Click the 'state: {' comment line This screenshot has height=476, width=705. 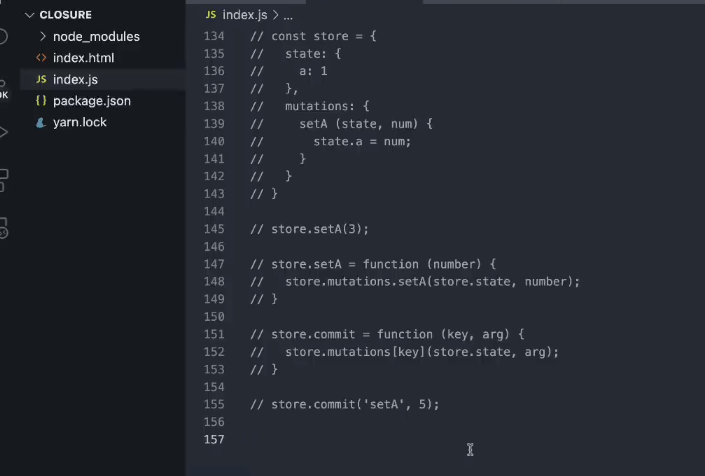(296, 53)
